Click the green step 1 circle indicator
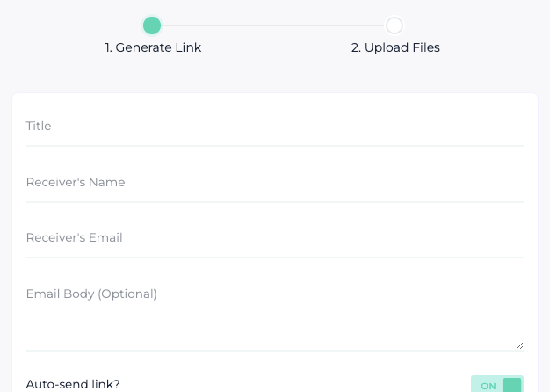Viewport: 550px width, 392px height. 152,25
